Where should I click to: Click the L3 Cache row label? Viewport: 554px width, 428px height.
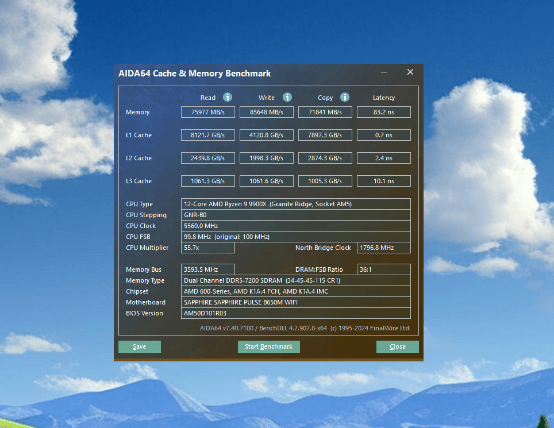pos(138,181)
